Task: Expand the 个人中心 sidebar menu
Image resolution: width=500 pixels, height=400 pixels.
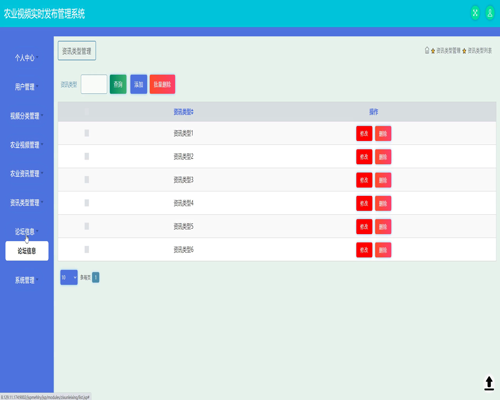Action: (x=26, y=58)
